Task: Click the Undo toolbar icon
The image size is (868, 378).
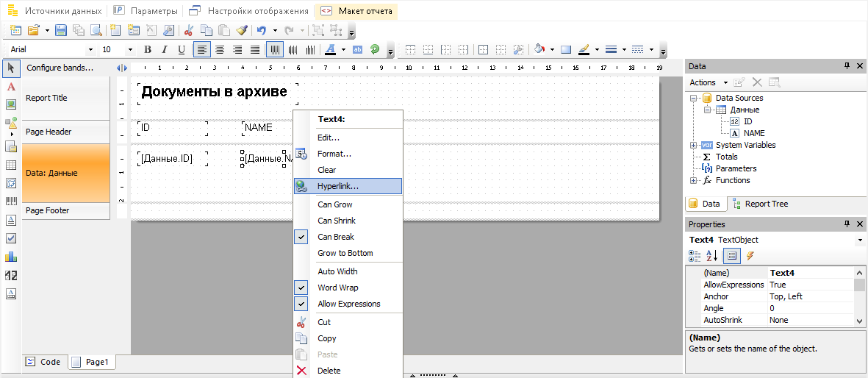Action: point(261,30)
